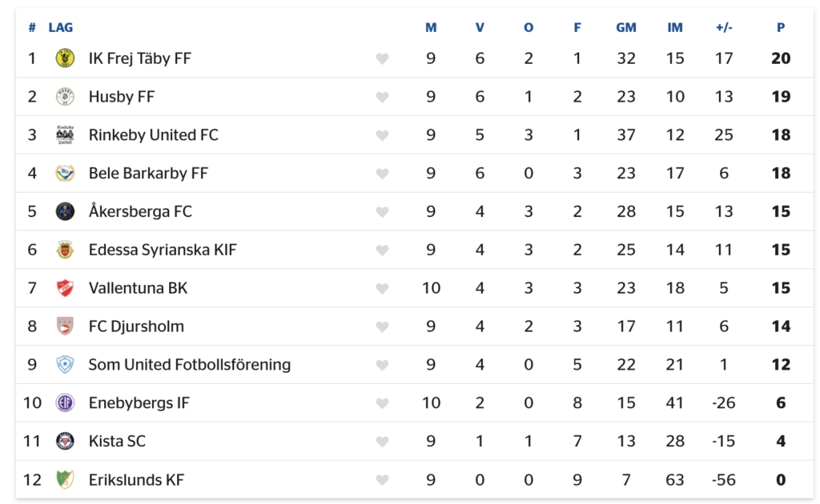Screen dimensions: 820x504
Task: Click the Rinkeby United FC logo
Action: coord(65,134)
